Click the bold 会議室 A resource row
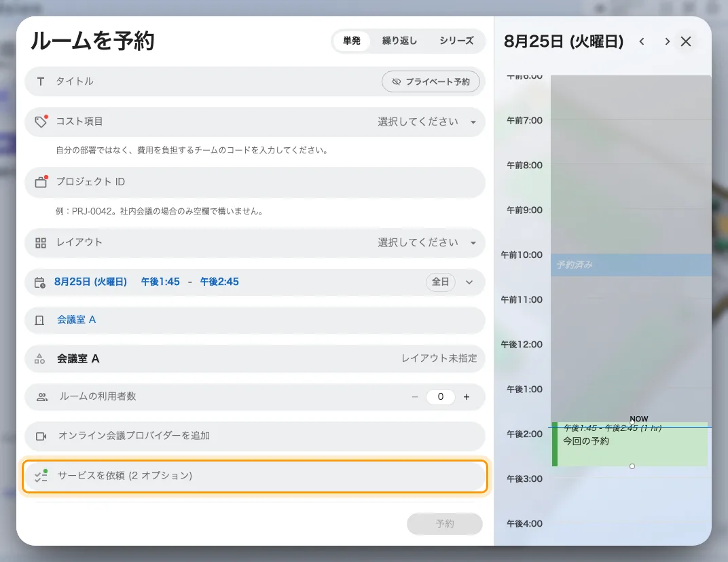This screenshot has width=728, height=562. (255, 359)
